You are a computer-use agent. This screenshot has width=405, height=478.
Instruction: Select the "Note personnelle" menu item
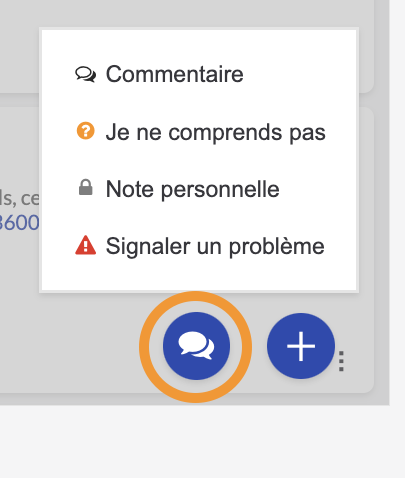(192, 189)
